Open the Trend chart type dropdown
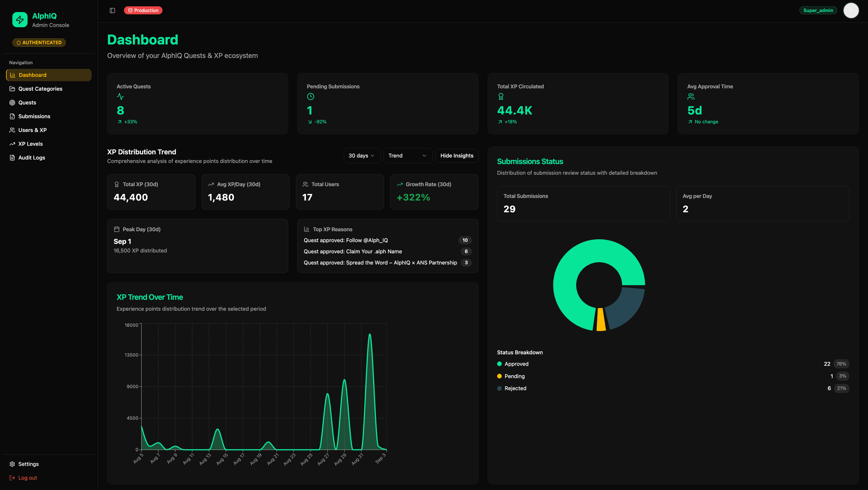Viewport: 868px width, 490px height. [408, 156]
